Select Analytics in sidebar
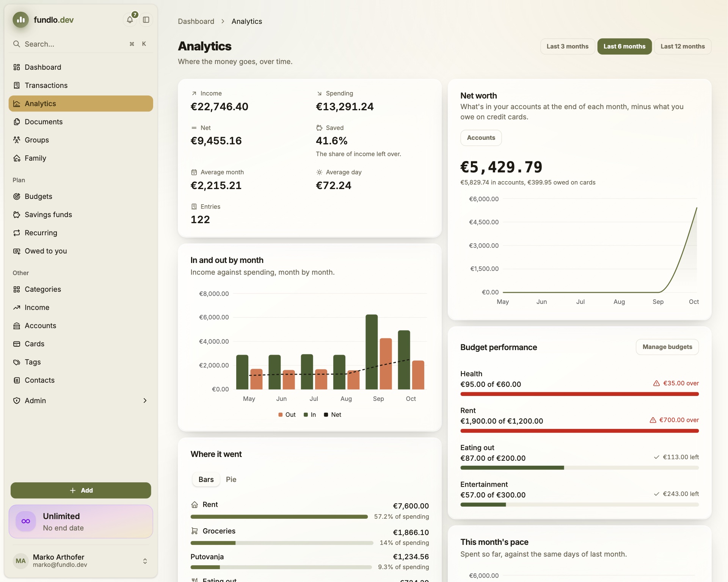Screen dimensions: 728x582 [x=81, y=103]
